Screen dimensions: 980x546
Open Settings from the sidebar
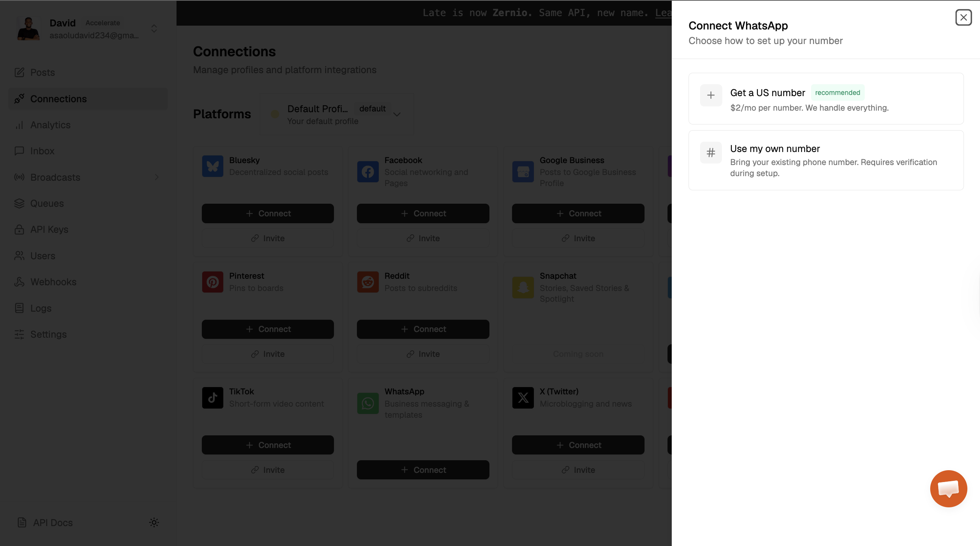(48, 334)
